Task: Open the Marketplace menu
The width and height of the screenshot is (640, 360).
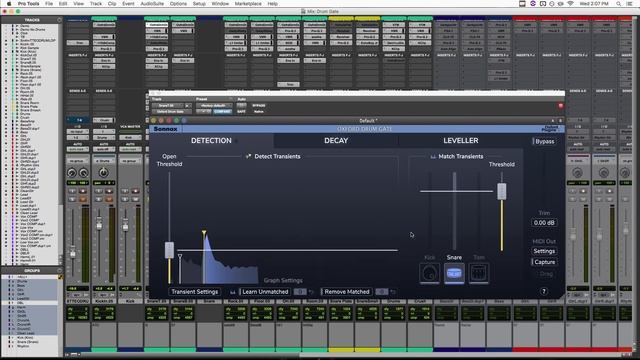Action: tap(248, 4)
